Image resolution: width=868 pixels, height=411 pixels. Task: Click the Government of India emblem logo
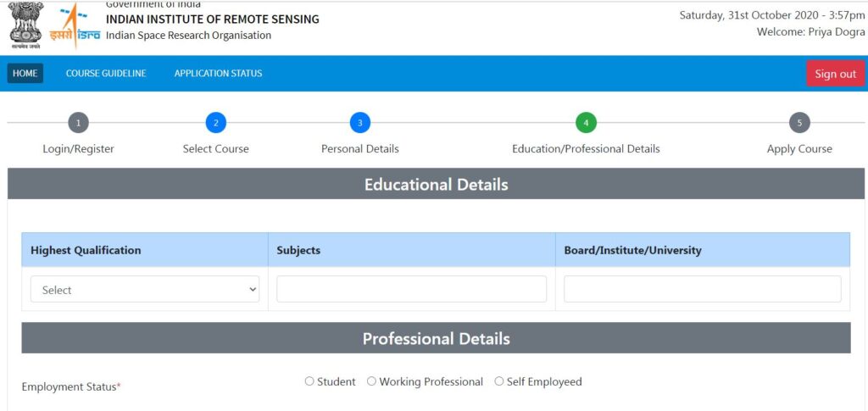pos(26,25)
